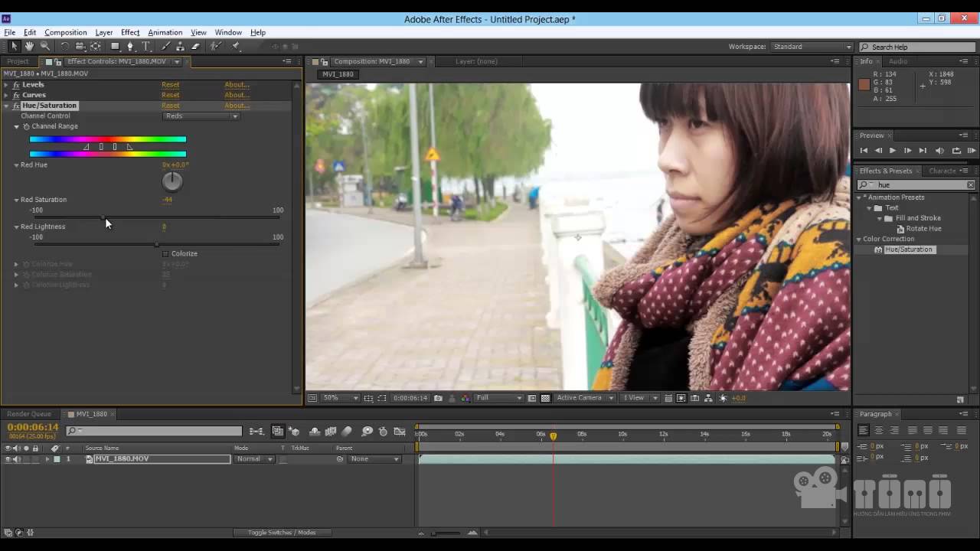Open the Layer menu
The width and height of the screenshot is (980, 551).
pyautogui.click(x=103, y=32)
